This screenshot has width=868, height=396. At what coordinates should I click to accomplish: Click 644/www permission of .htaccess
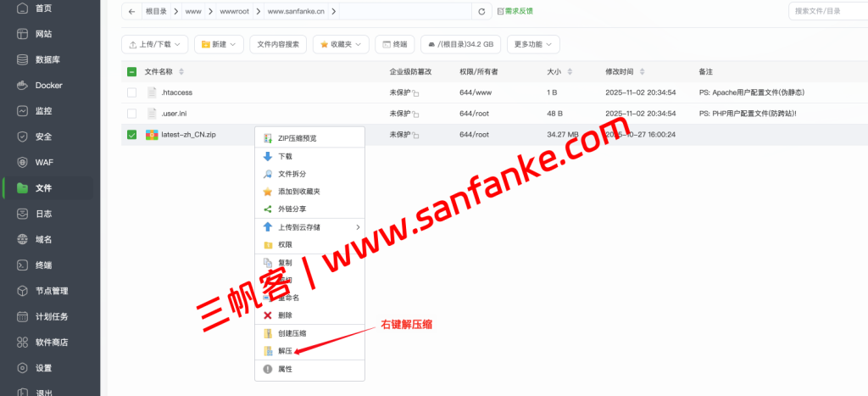pos(475,92)
